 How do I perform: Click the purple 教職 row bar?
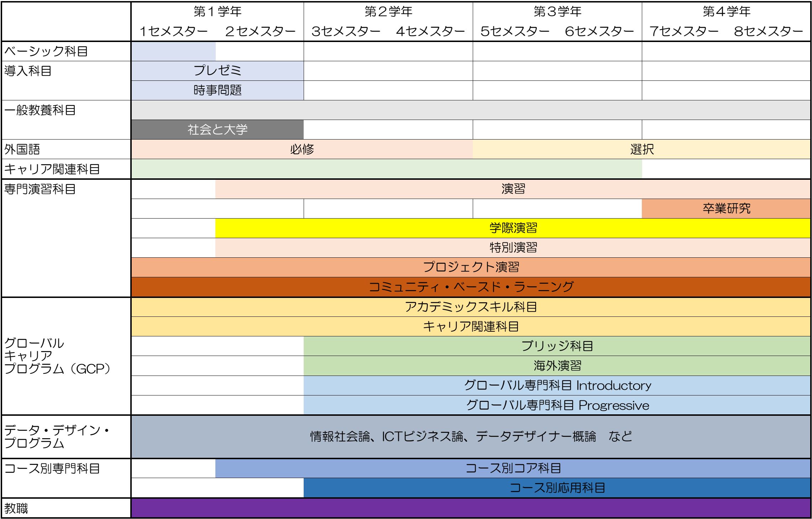pyautogui.click(x=471, y=508)
